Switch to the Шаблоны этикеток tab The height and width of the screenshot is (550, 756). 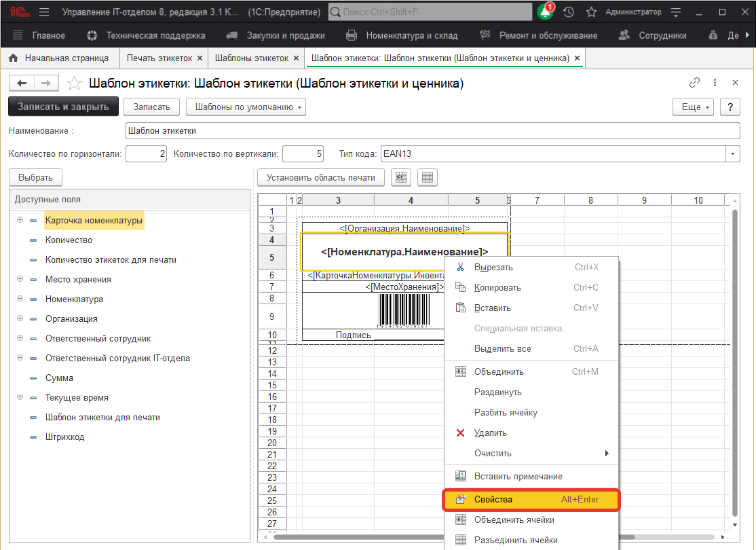251,58
